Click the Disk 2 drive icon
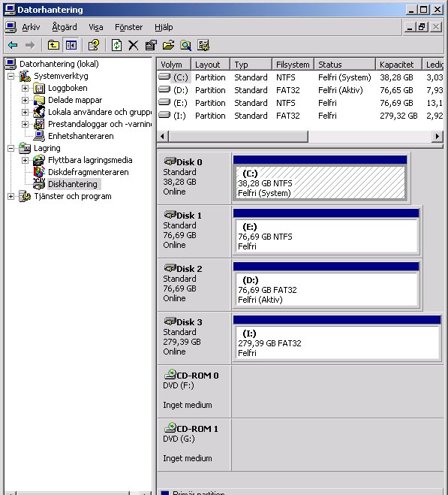The height and width of the screenshot is (495, 448). 170,268
